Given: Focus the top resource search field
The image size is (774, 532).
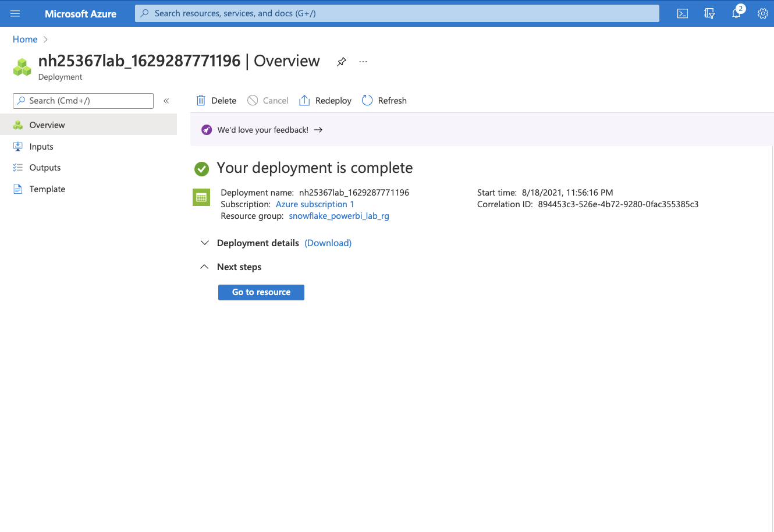Looking at the screenshot, I should (397, 13).
